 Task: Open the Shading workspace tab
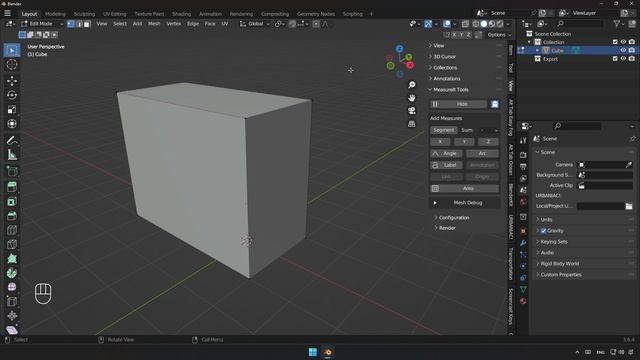[181, 14]
